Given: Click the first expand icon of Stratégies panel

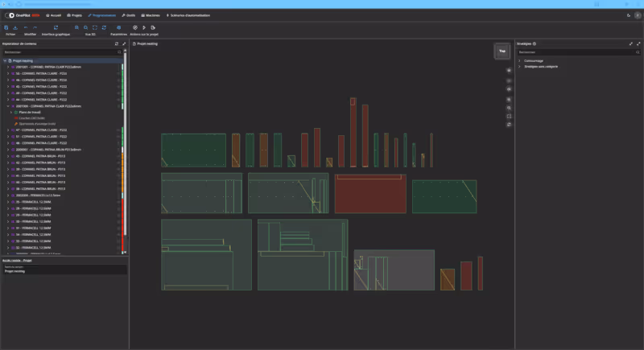Looking at the screenshot, I should pyautogui.click(x=631, y=43).
